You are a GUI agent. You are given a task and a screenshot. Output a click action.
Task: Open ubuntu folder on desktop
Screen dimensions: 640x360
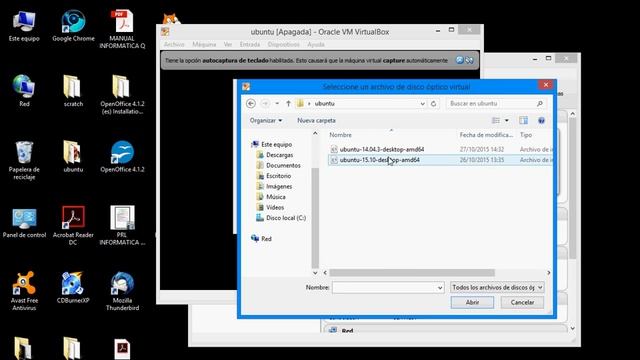73,157
